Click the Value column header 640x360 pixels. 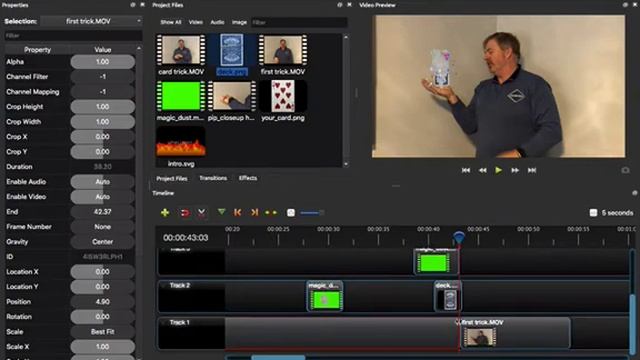[x=102, y=49]
